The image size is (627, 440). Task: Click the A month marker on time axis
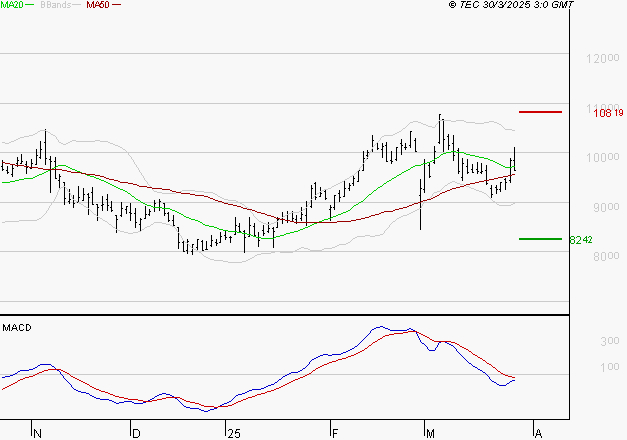click(538, 434)
